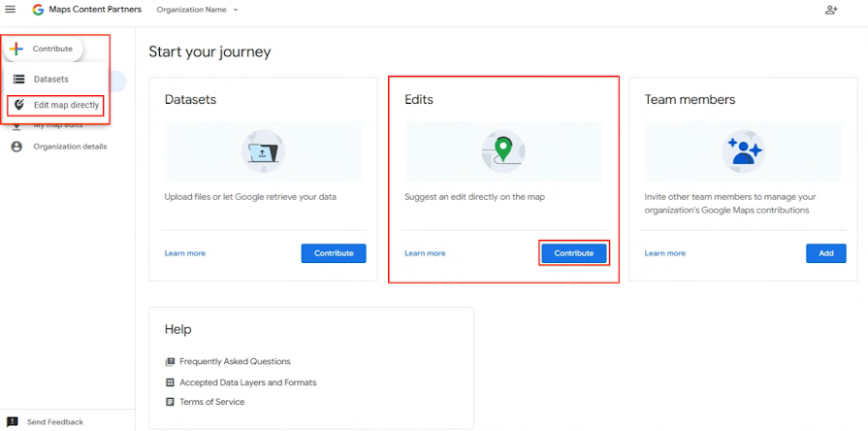
Task: Click the Datasets list icon in menu
Action: (19, 80)
